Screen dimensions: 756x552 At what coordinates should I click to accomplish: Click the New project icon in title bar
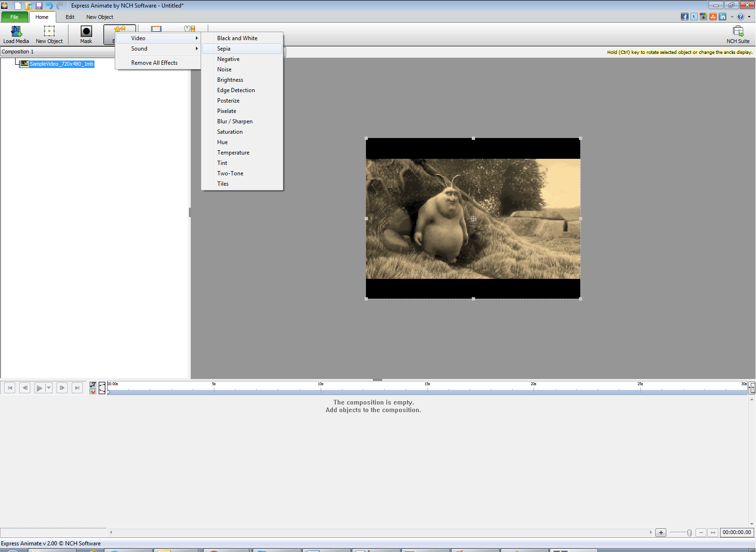(18, 6)
